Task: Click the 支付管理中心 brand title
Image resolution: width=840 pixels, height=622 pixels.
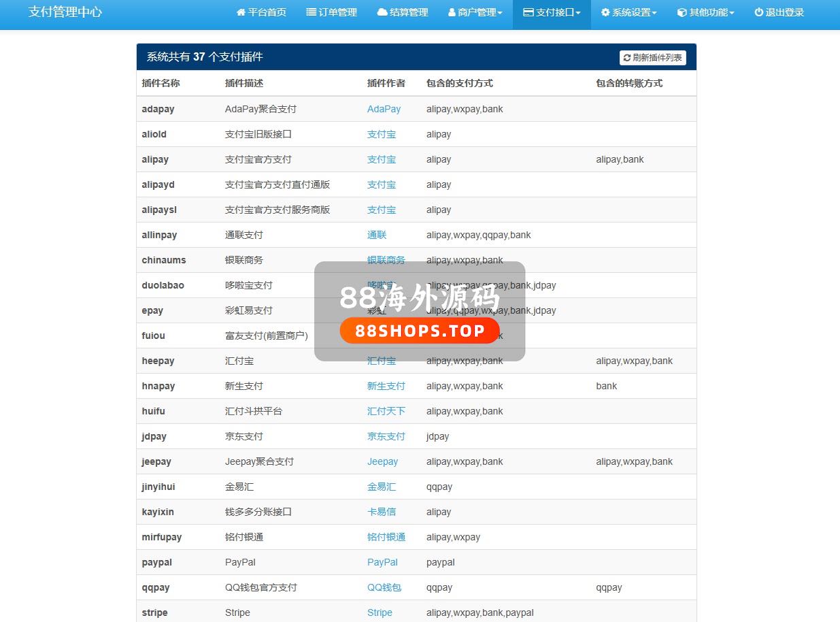Action: point(65,12)
